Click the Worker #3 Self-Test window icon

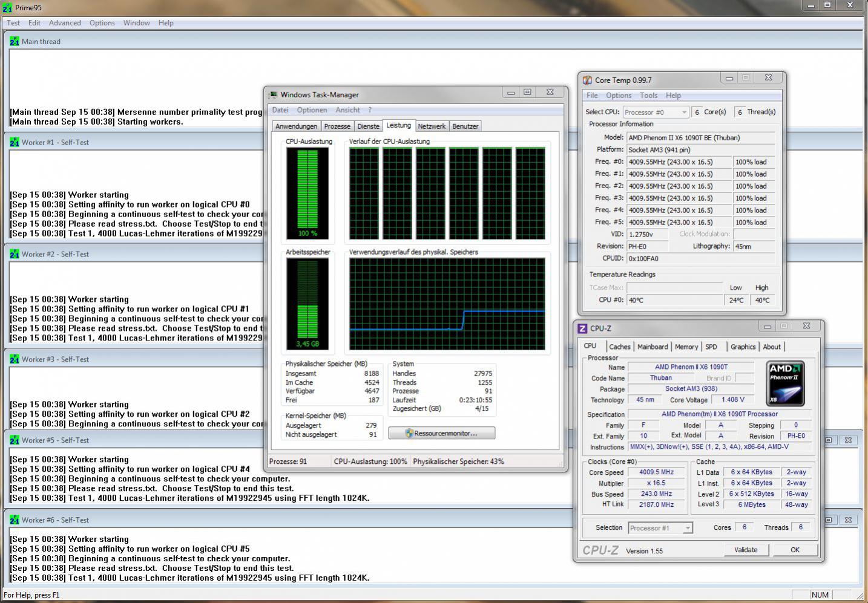pos(15,359)
